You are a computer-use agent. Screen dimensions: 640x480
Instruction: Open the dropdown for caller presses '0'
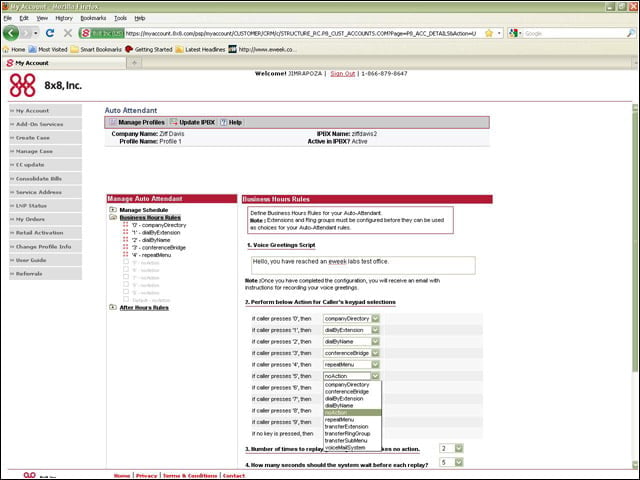(x=375, y=318)
